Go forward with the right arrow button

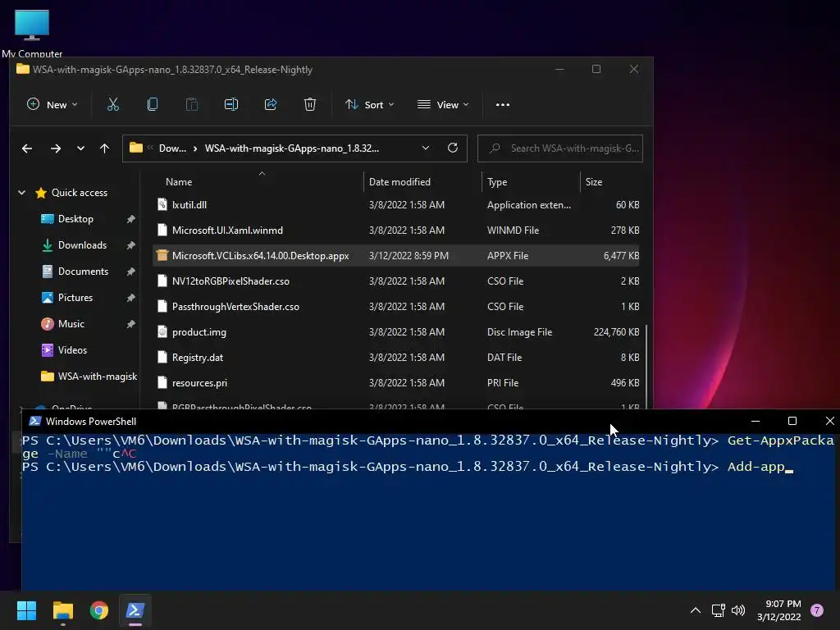(56, 148)
